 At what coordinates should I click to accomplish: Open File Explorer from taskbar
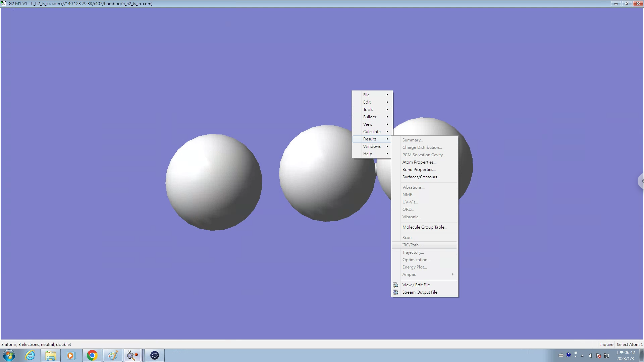coord(51,355)
